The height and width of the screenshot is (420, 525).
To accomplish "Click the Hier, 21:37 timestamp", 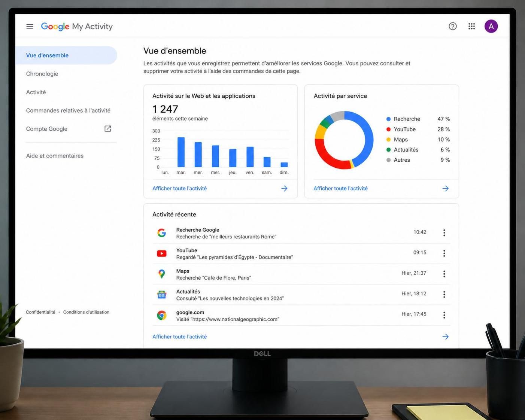I will pyautogui.click(x=414, y=273).
